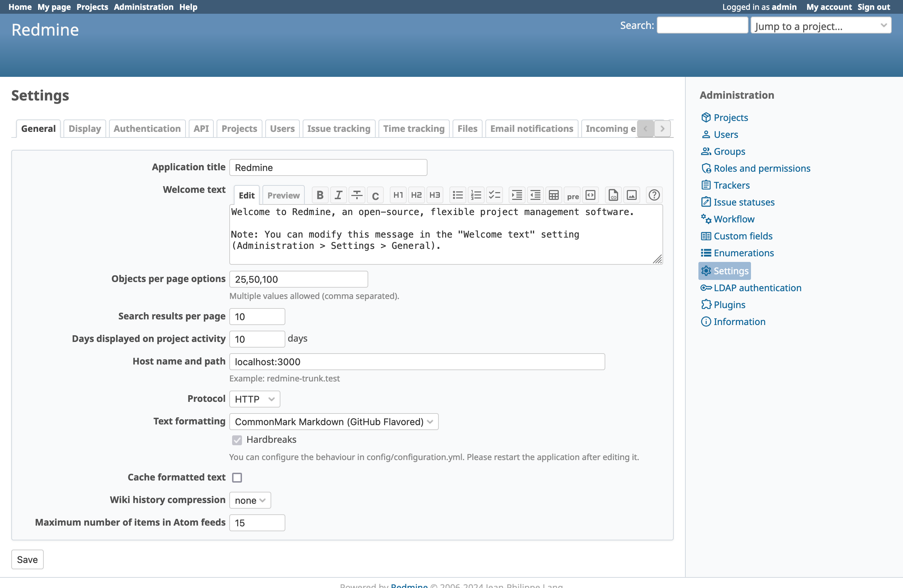Click the Save button
903x588 pixels.
[x=27, y=559]
